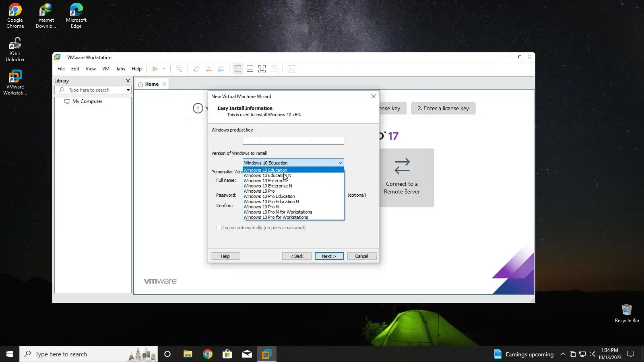This screenshot has width=644, height=362.
Task: Toggle the library panel toolbar icon
Action: click(238, 69)
